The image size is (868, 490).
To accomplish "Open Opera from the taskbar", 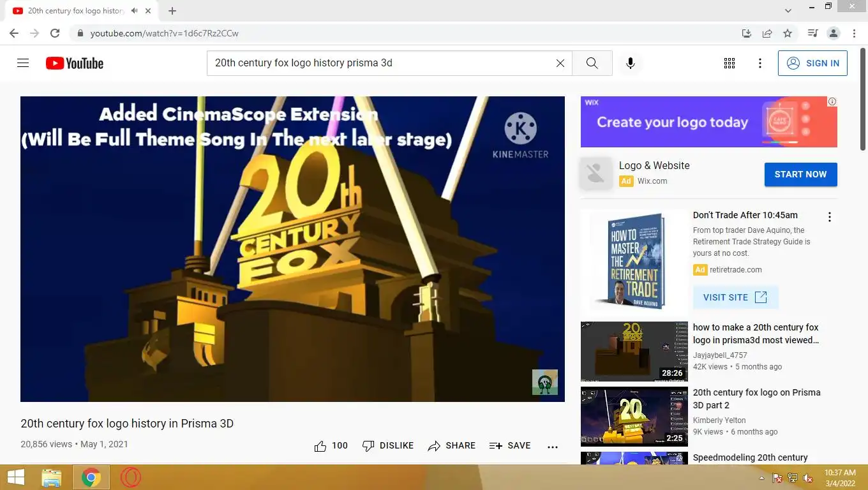I will 131,477.
